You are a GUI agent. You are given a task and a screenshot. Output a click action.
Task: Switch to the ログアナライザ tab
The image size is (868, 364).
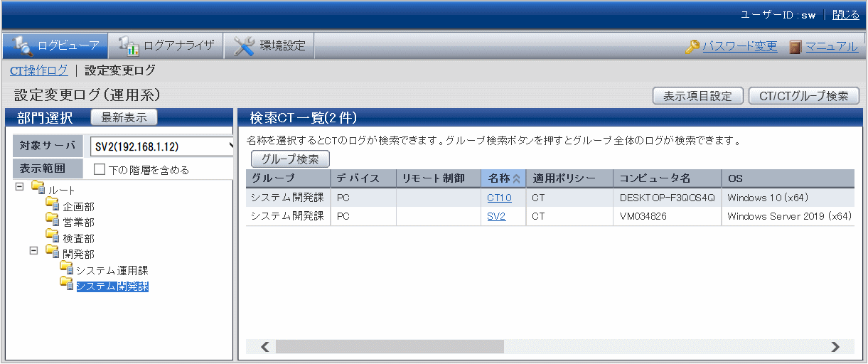pos(166,46)
